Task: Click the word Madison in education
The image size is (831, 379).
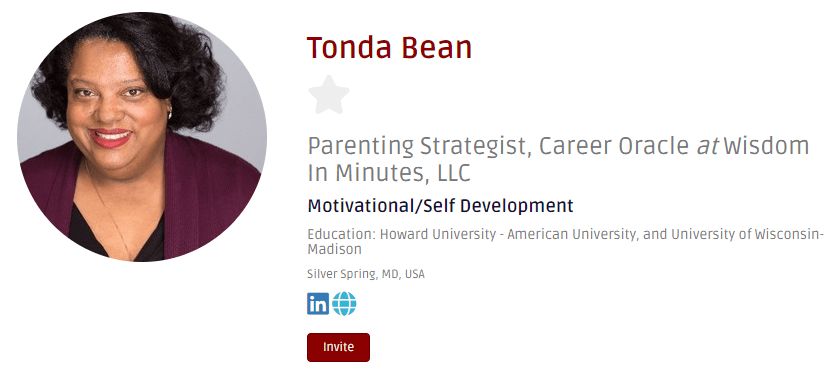Action: (334, 249)
